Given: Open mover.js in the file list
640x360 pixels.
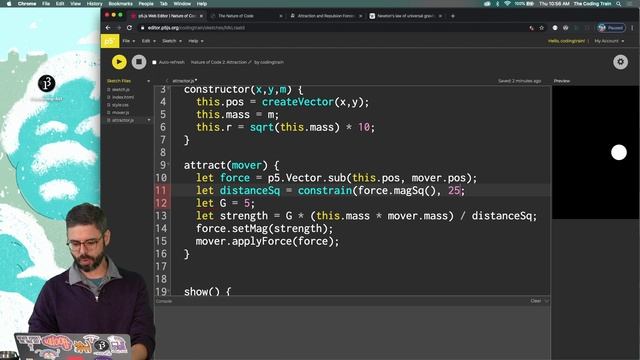Looking at the screenshot, I should click(x=120, y=112).
